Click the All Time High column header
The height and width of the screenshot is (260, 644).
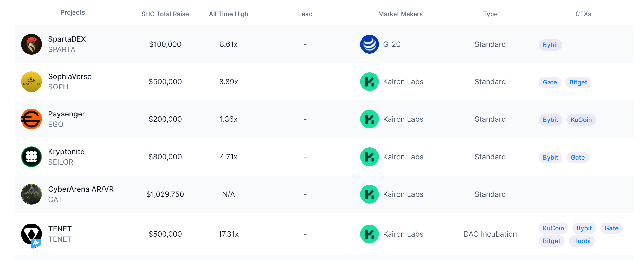[228, 14]
